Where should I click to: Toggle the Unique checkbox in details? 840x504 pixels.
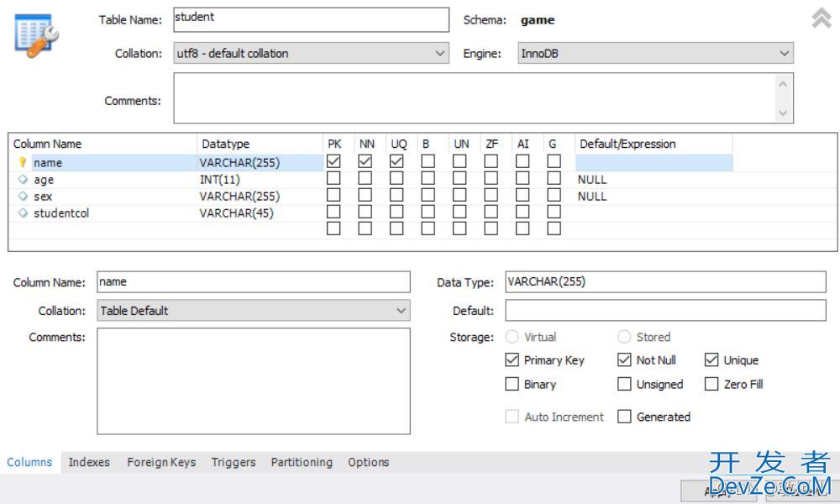click(x=711, y=360)
